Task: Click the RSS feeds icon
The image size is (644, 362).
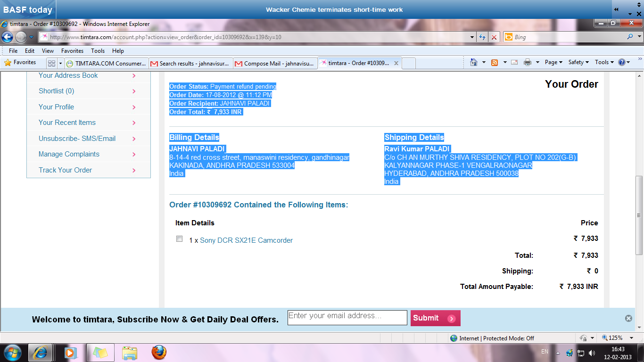Action: point(495,62)
